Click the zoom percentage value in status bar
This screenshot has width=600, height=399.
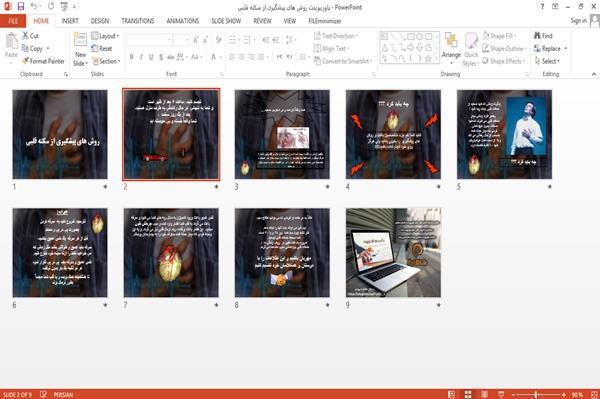pyautogui.click(x=578, y=394)
